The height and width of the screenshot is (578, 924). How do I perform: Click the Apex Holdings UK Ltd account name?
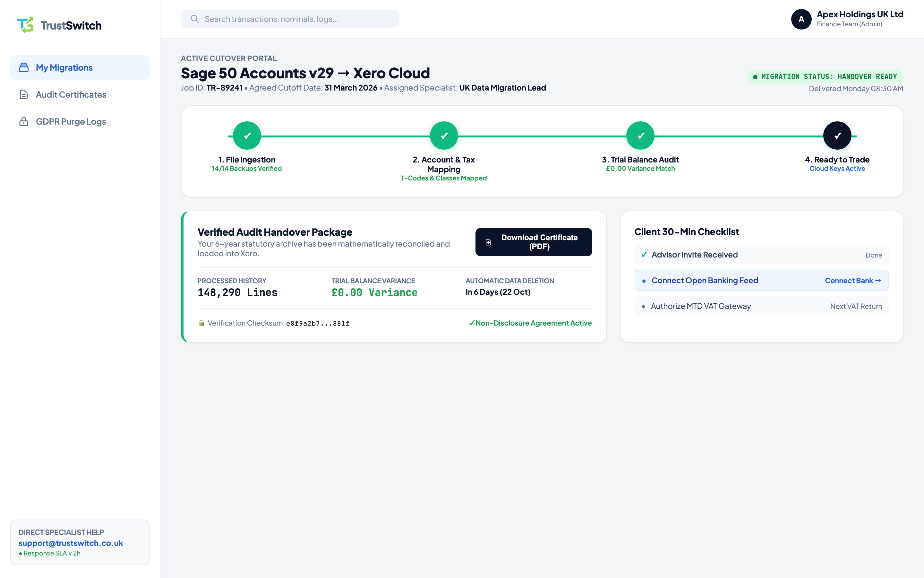[x=860, y=14]
